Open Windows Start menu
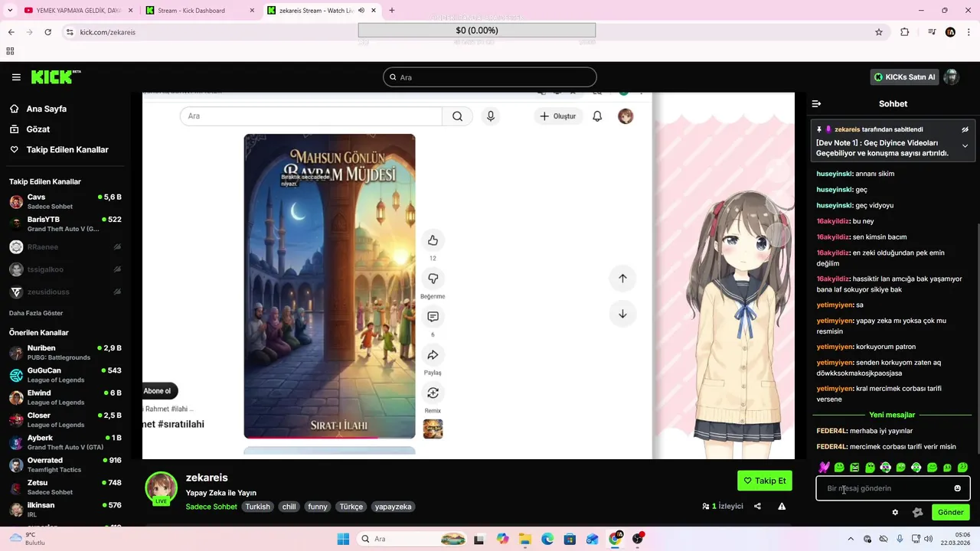The image size is (980, 551). 343,539
